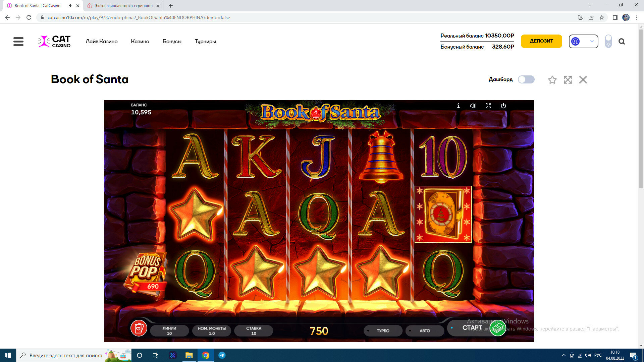Click the red gamble cards icon
644x362 pixels.
point(139,328)
